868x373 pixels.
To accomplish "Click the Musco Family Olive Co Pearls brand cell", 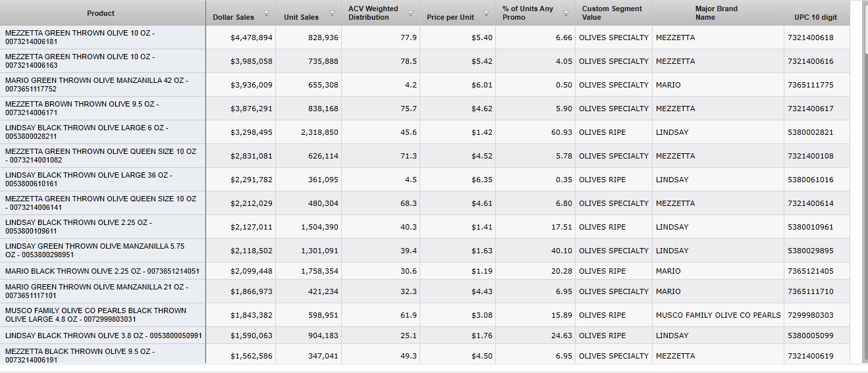I will pos(718,315).
